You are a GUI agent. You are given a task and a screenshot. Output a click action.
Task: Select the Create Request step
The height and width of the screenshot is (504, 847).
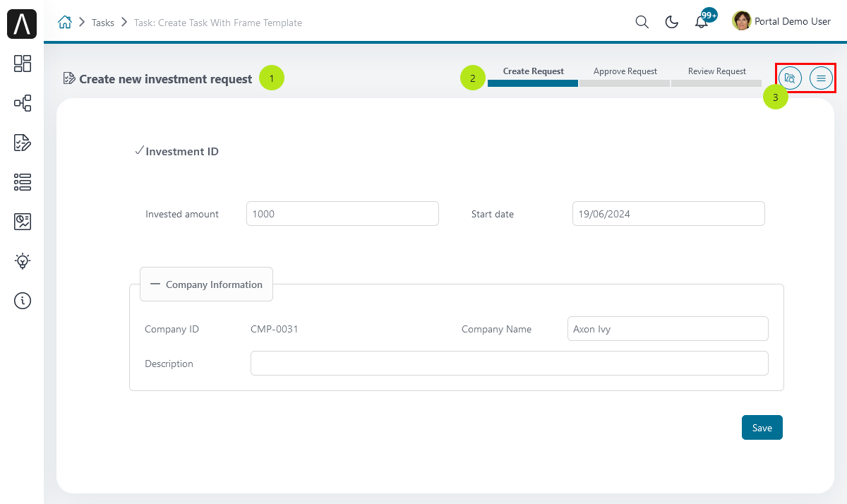click(x=533, y=76)
